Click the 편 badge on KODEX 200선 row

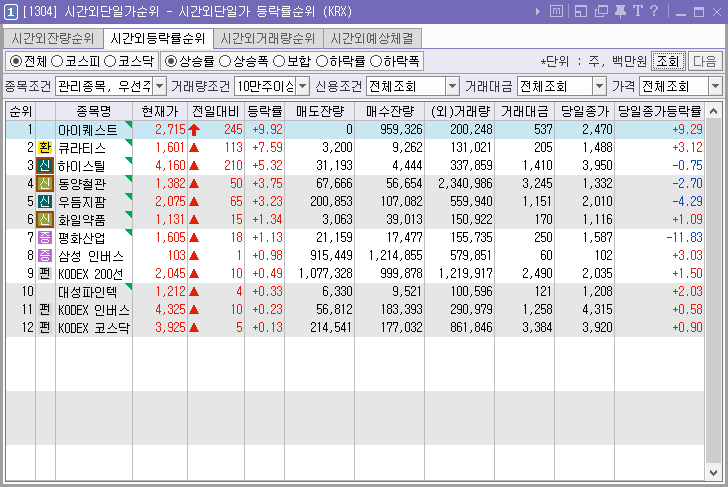pos(45,274)
